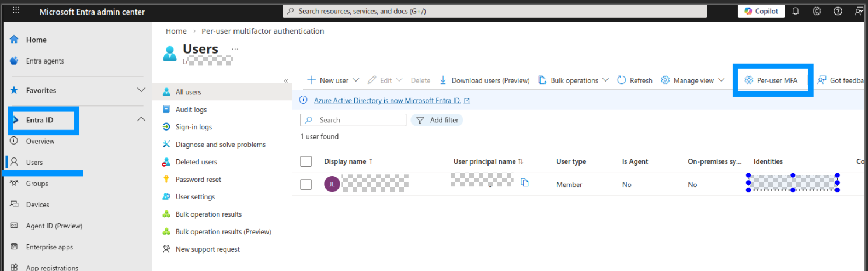Click the info icon in banner
Image resolution: width=868 pixels, height=271 pixels.
(x=303, y=100)
